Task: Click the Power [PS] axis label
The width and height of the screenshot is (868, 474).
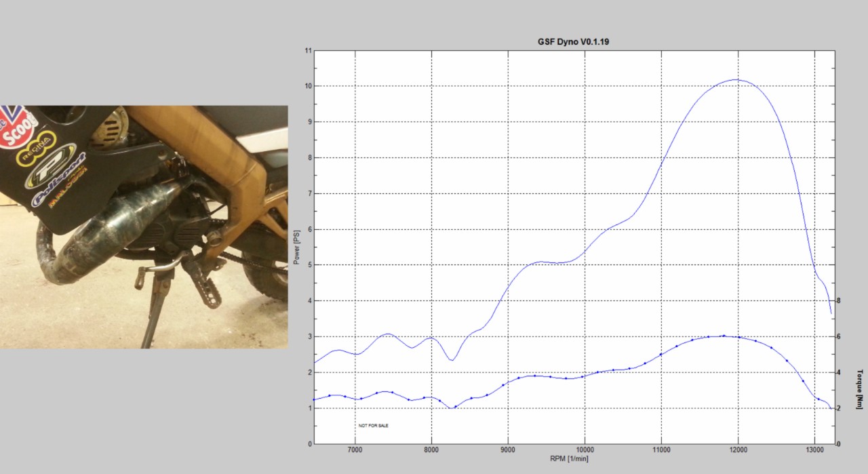Action: 296,248
